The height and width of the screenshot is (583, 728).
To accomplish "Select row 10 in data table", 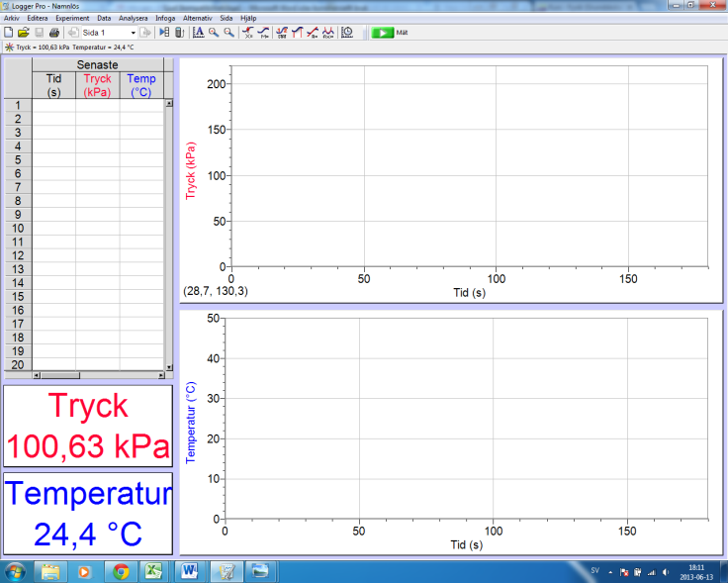I will tap(18, 228).
